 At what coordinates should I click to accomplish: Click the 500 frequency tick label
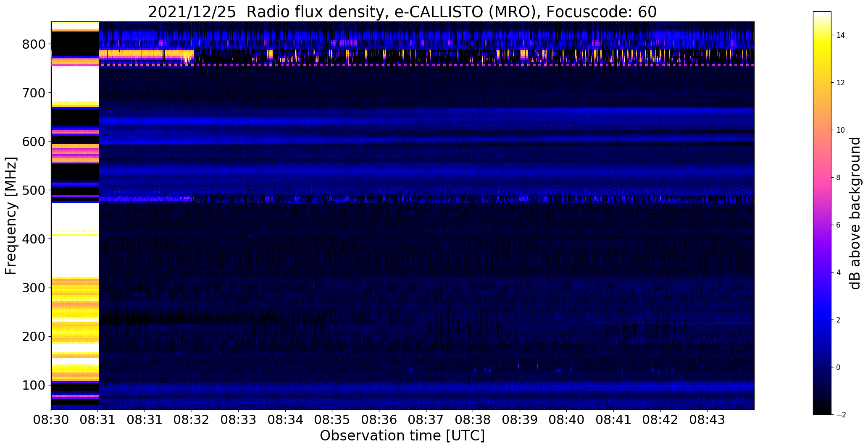click(34, 190)
